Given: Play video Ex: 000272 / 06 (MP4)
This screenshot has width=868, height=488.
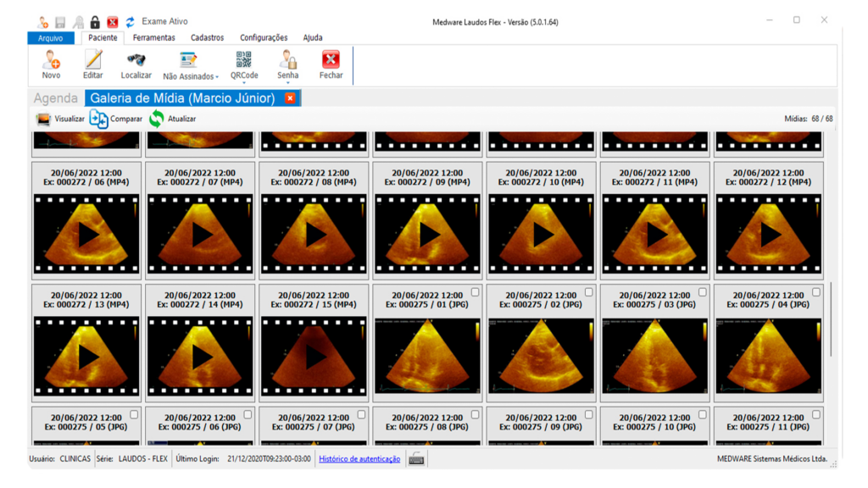Looking at the screenshot, I should click(x=86, y=234).
